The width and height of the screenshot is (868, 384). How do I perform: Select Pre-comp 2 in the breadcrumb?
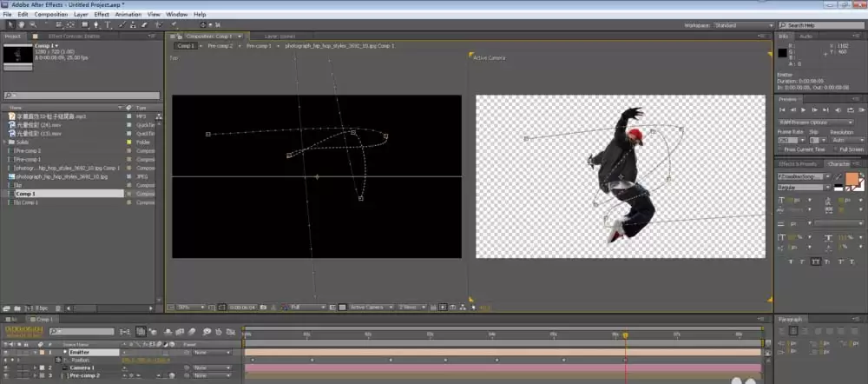pos(220,46)
